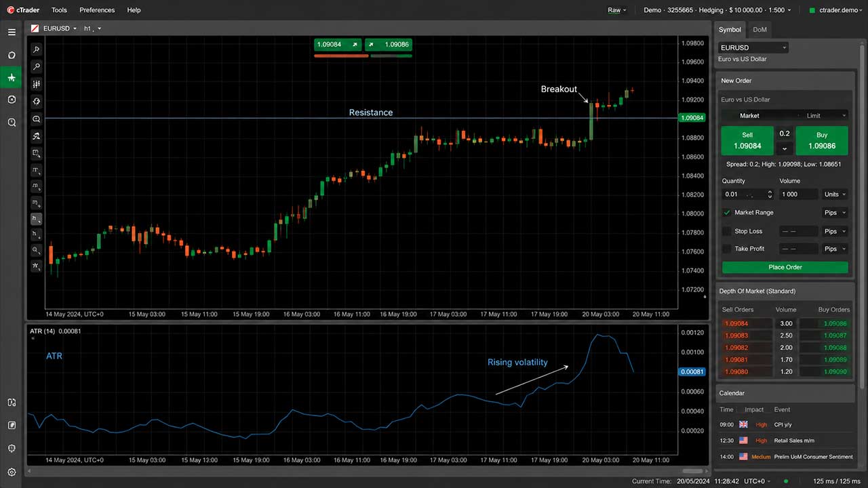Screen dimensions: 868x488
Task: Click sell order price 1.09083 in DoM
Action: click(x=737, y=335)
